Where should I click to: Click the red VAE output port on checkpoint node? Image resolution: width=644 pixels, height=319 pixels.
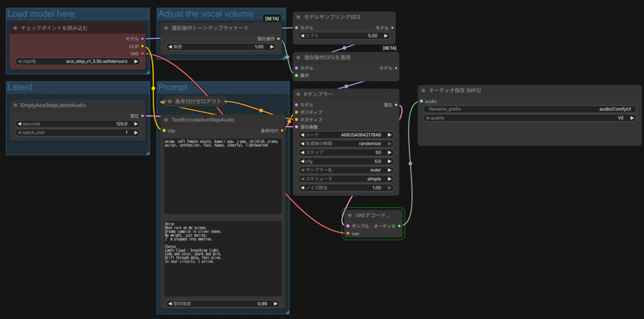click(143, 53)
